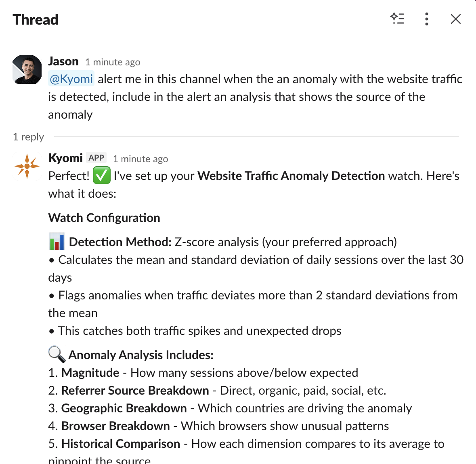Image resolution: width=476 pixels, height=464 pixels.
Task: Open Kyomi's reply timestamp
Action: [140, 159]
